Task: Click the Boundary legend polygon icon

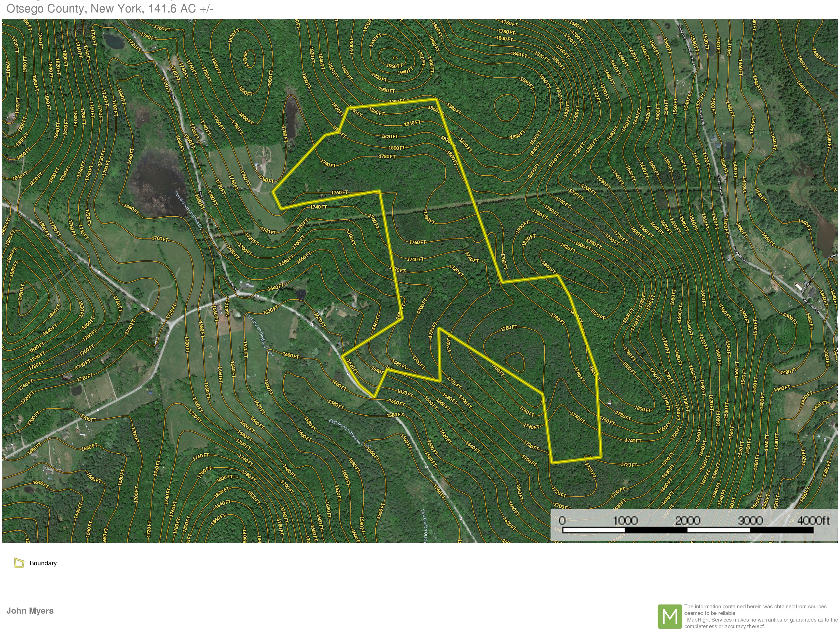Action: coord(19,563)
